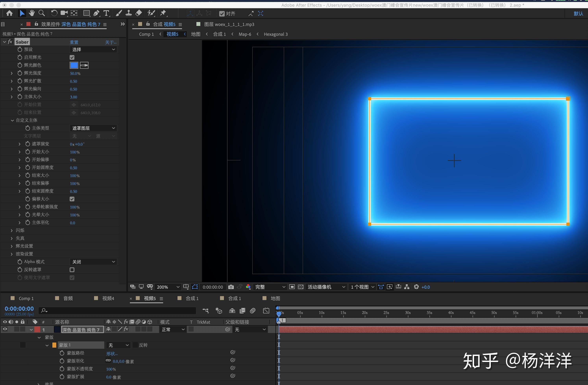The height and width of the screenshot is (385, 588).
Task: Open the Comp 1 timeline tab
Action: 26,298
